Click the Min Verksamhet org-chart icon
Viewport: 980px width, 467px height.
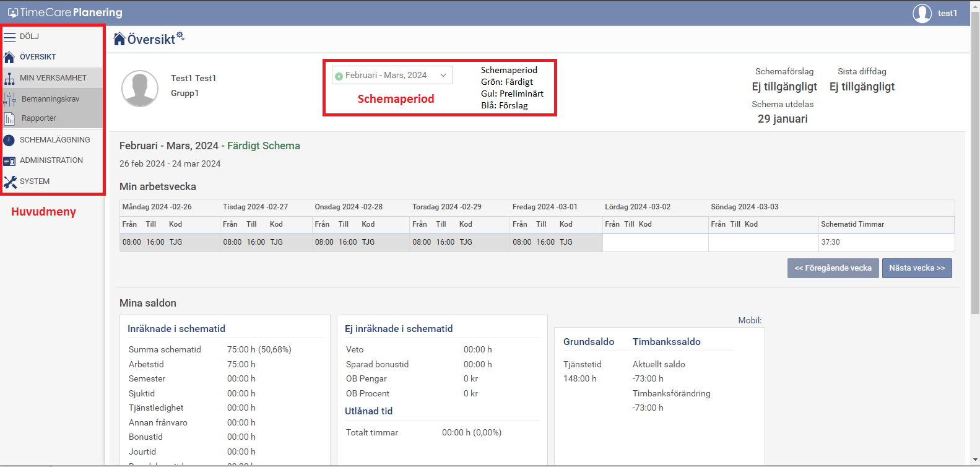[x=9, y=78]
